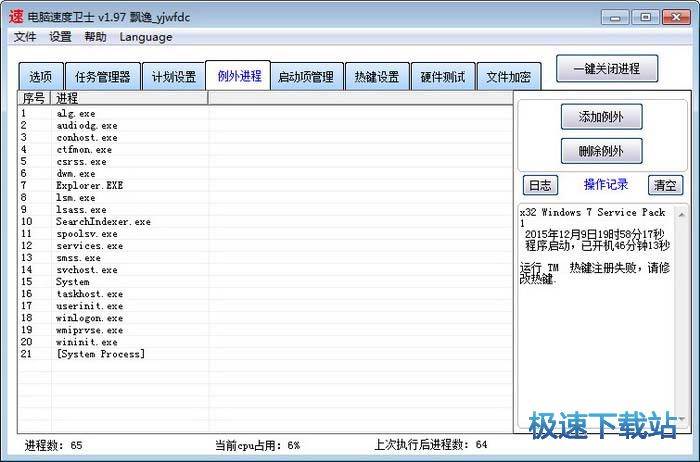This screenshot has height=462, width=700.
Task: Switch to the 任务管理器 tab
Action: point(102,77)
